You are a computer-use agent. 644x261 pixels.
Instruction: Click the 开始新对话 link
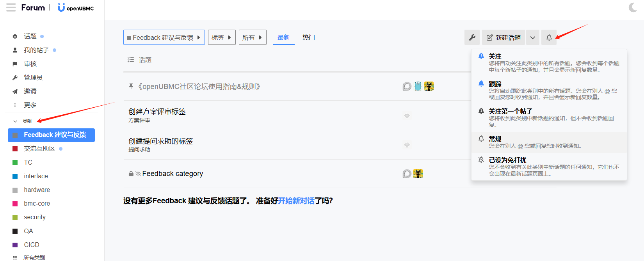pyautogui.click(x=296, y=201)
